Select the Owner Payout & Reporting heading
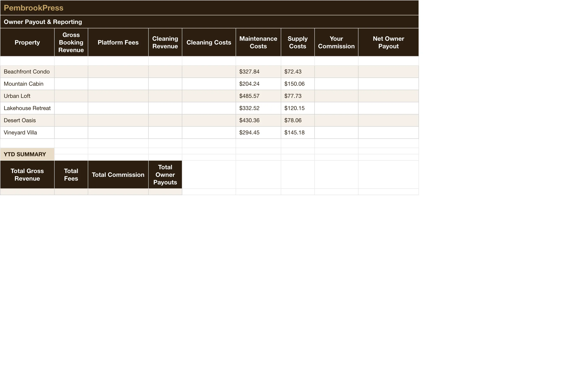The image size is (588, 378). pyautogui.click(x=209, y=22)
